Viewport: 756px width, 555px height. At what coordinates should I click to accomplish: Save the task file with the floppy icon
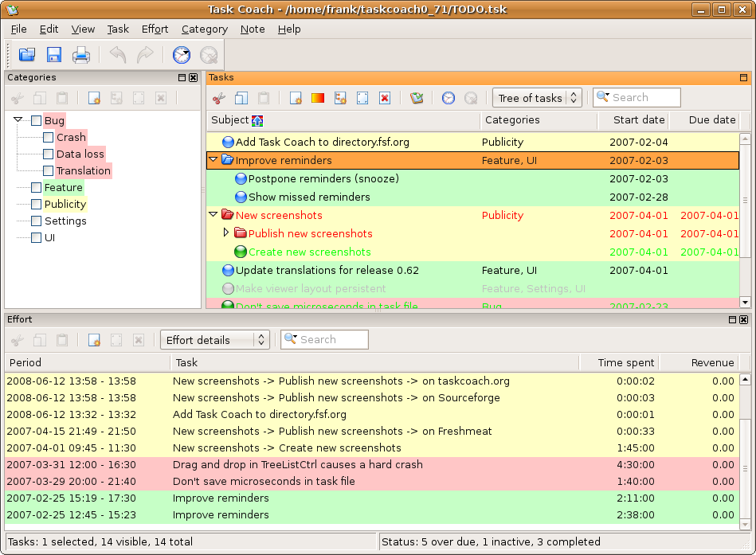54,55
